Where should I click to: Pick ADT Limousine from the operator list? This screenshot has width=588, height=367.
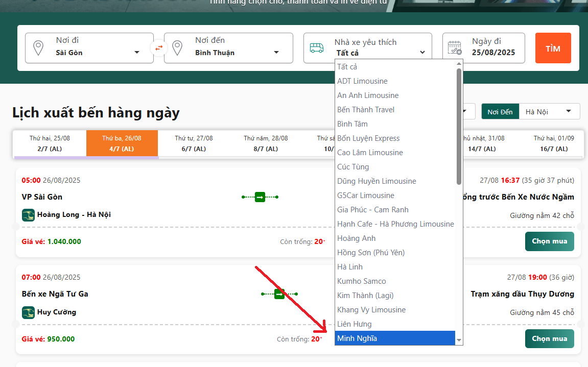click(362, 81)
